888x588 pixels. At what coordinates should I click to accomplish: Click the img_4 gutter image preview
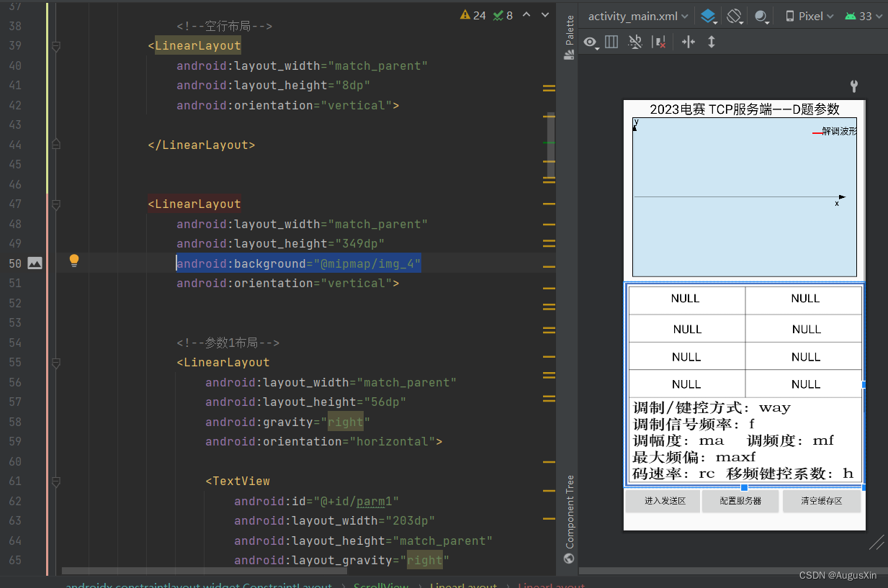(34, 262)
